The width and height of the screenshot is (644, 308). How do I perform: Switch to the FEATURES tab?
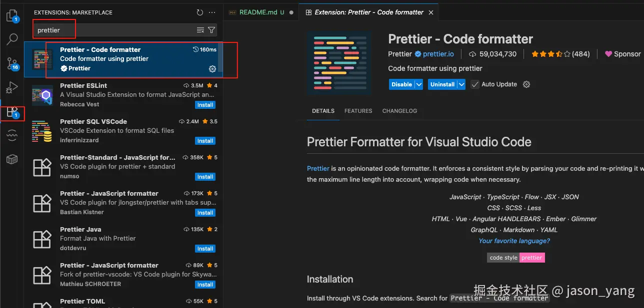click(x=358, y=111)
